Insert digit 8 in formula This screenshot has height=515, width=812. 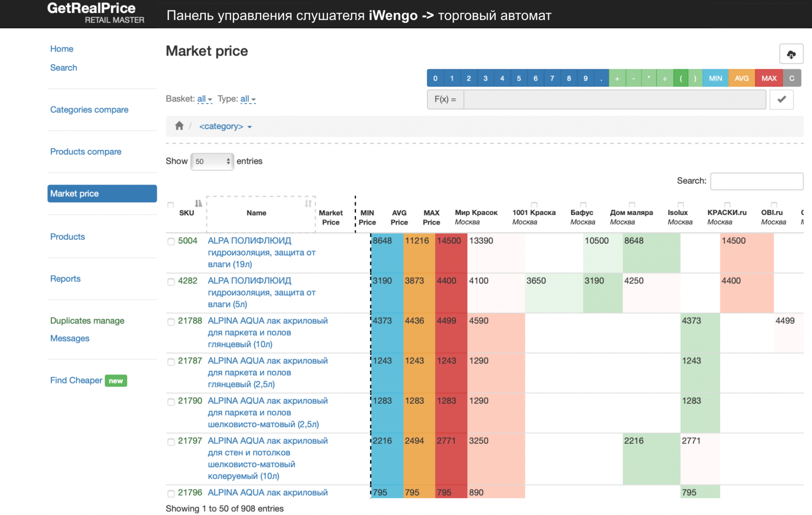(x=569, y=78)
